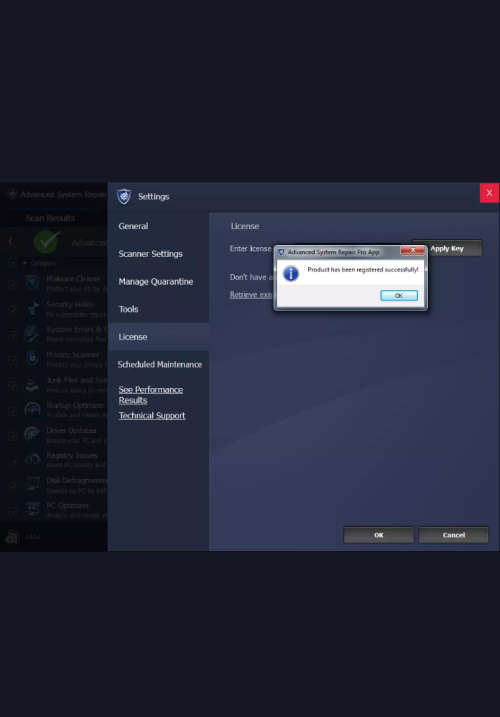This screenshot has width=500, height=717.
Task: Click the green checkmark icon in Scan Results
Action: click(47, 242)
